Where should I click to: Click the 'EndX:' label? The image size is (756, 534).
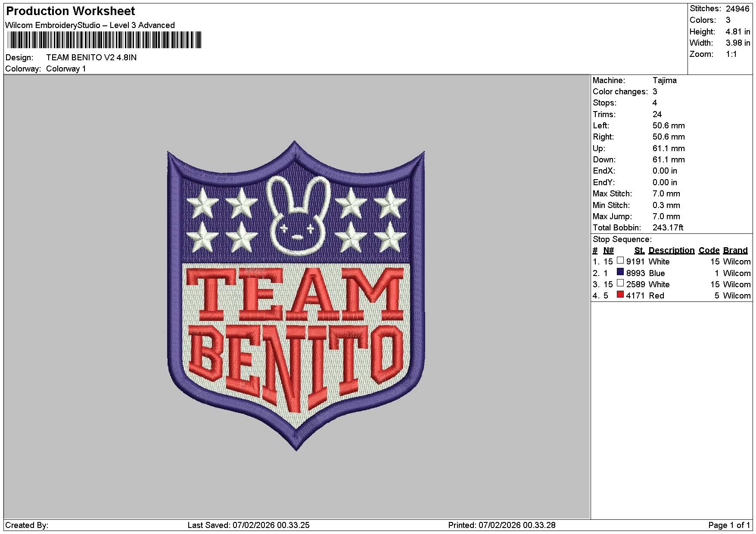pyautogui.click(x=604, y=171)
